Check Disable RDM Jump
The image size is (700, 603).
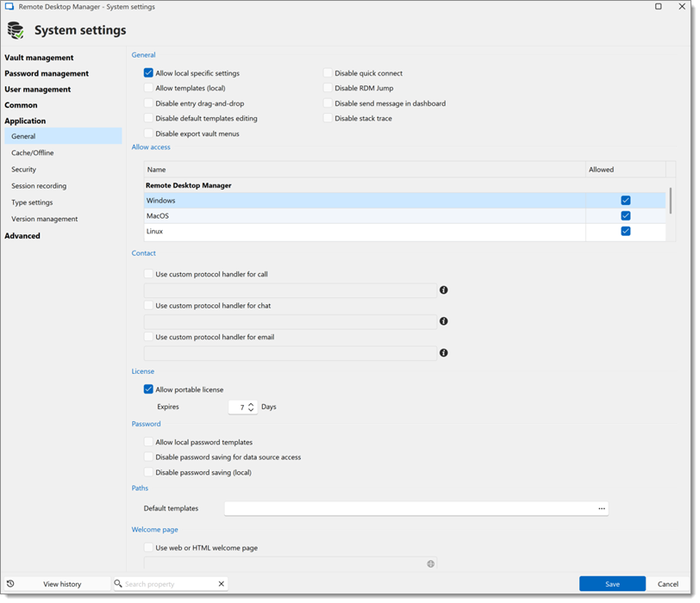click(328, 88)
